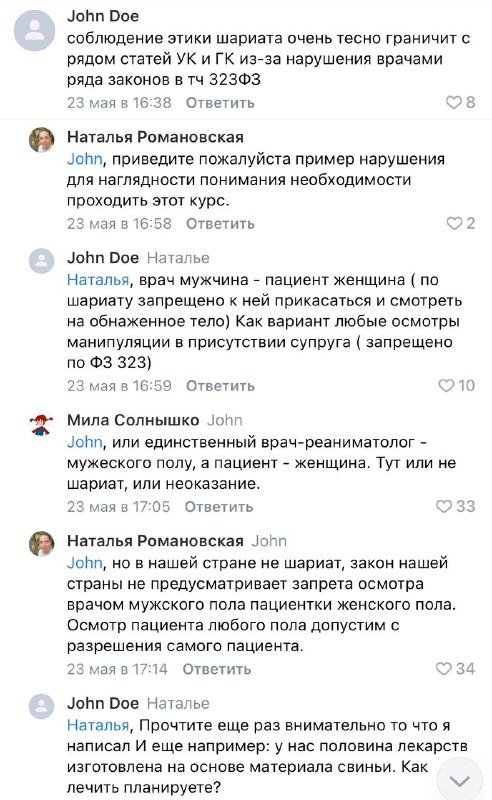The image size is (492, 800).
Task: Like John Doe's comment with 8 likes
Action: [x=454, y=102]
